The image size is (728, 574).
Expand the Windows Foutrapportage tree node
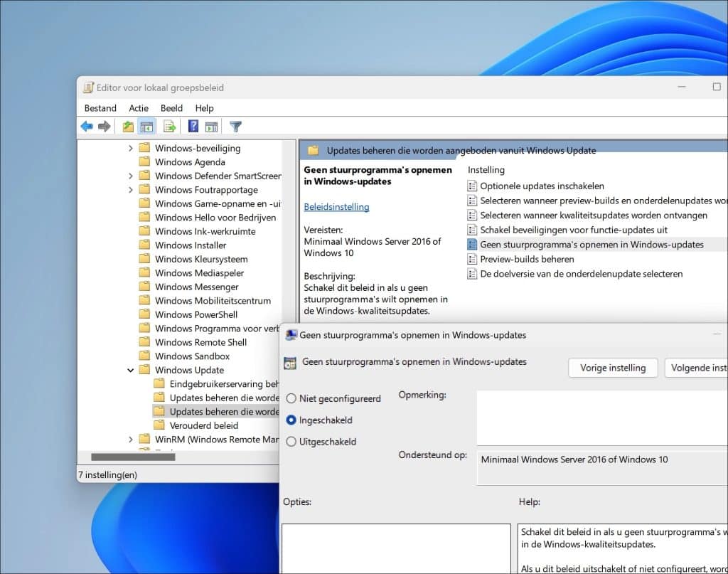pos(131,190)
